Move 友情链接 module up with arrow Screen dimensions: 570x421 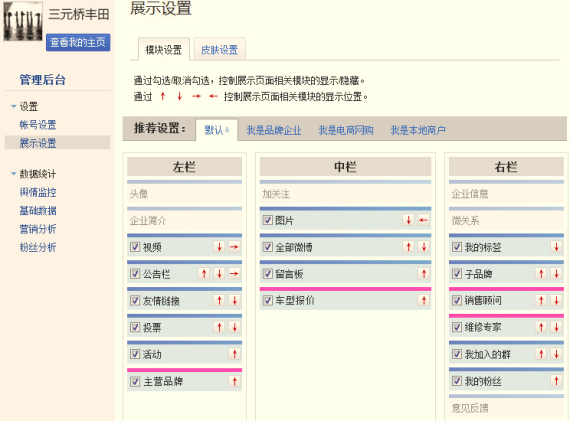pyautogui.click(x=219, y=301)
